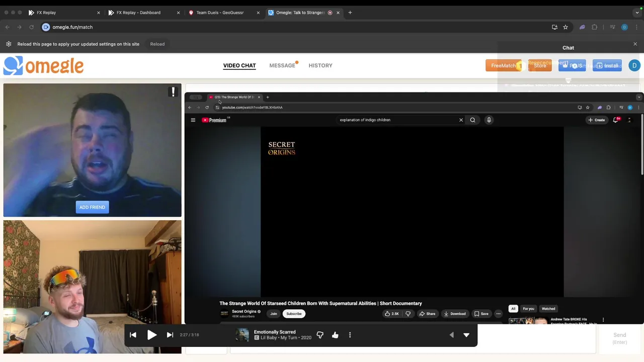Screen dimensions: 644x362
Task: Click the Omegle logo
Action: (44, 66)
